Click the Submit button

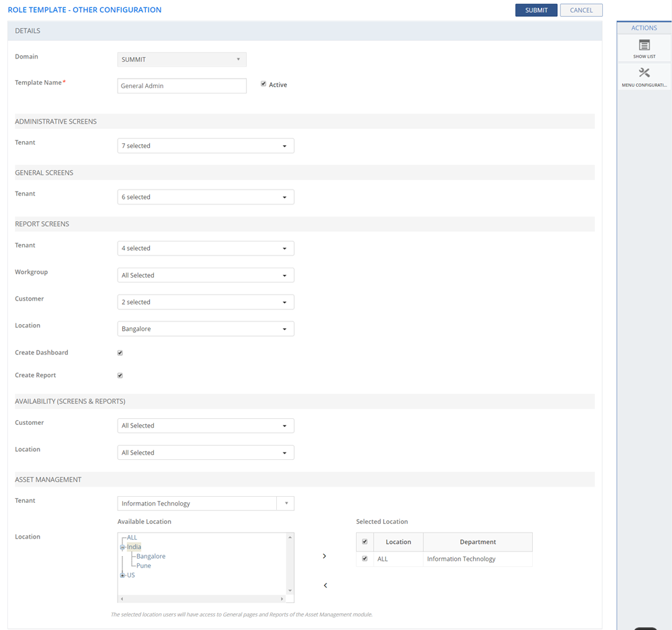(x=536, y=10)
